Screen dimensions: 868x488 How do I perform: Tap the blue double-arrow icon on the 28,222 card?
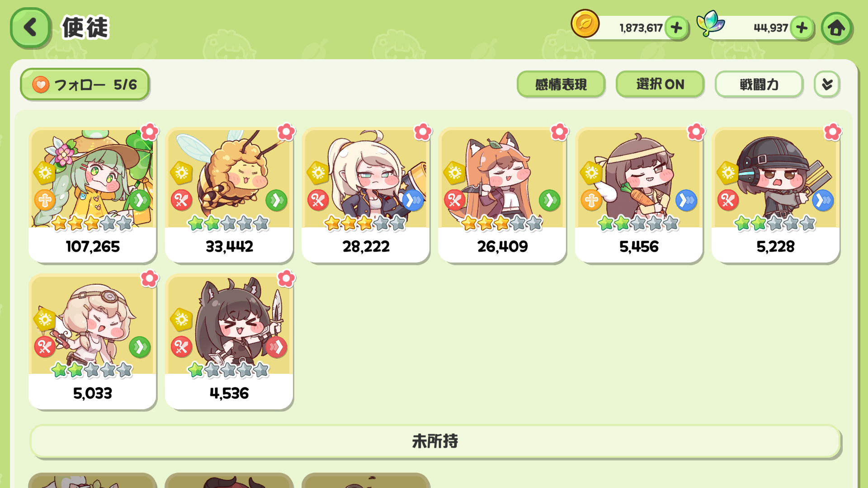(x=413, y=200)
